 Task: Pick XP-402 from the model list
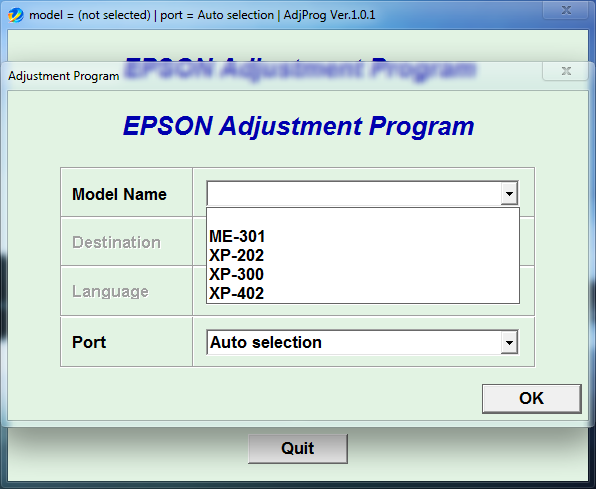[x=363, y=293]
